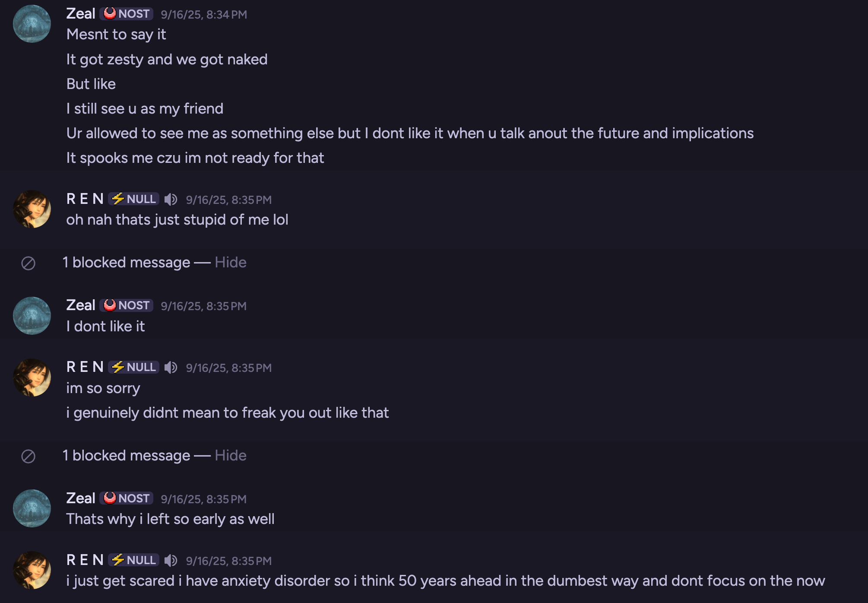The height and width of the screenshot is (603, 868).
Task: Open REN's avatar beside "im so sorry"
Action: click(x=32, y=378)
